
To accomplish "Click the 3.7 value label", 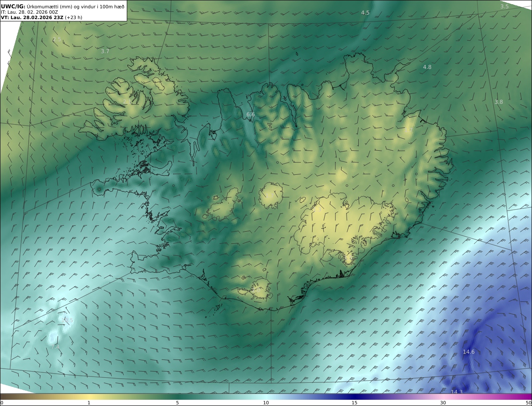I will (x=105, y=51).
